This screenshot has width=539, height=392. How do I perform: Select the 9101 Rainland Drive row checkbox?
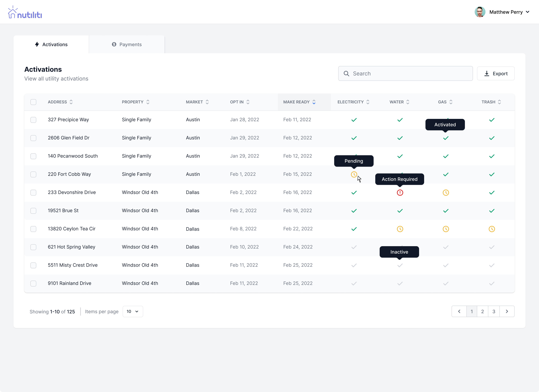33,283
